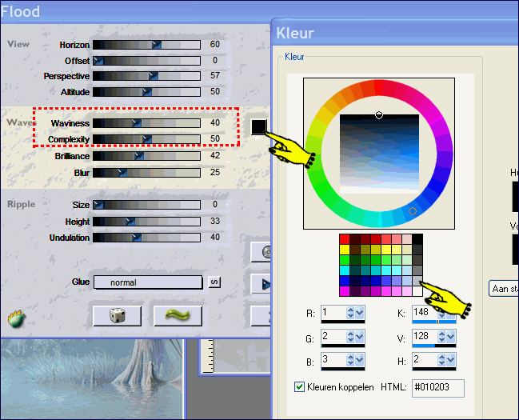
Task: Select the white palette swatch
Action: coord(417,291)
